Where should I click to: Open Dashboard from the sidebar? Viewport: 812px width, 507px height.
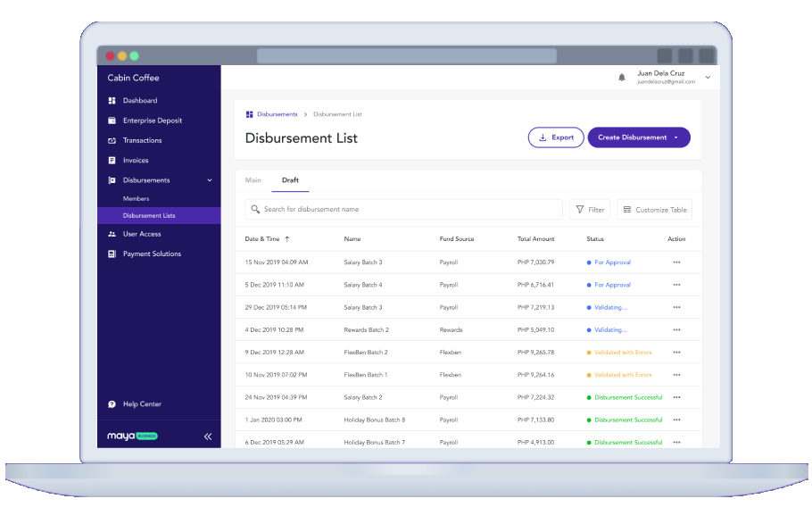[x=140, y=101]
